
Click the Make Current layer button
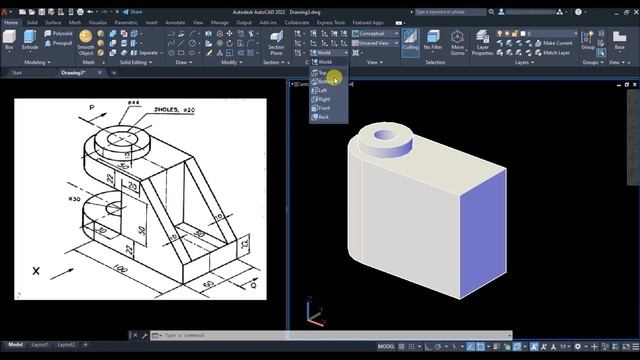[554, 43]
